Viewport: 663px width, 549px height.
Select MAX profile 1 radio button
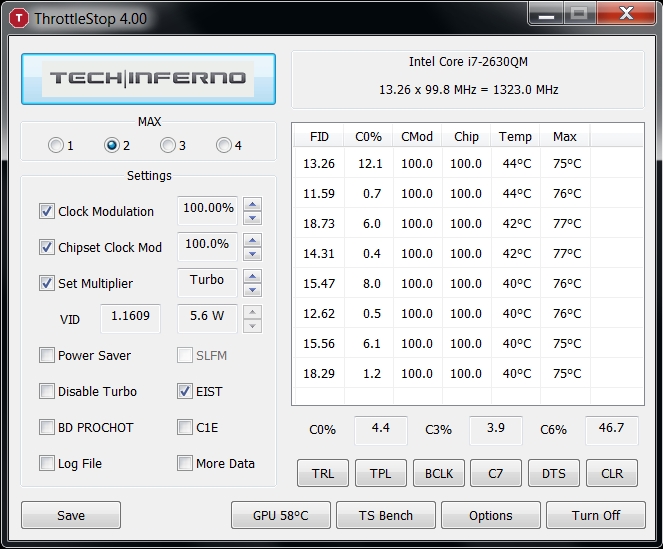point(55,145)
